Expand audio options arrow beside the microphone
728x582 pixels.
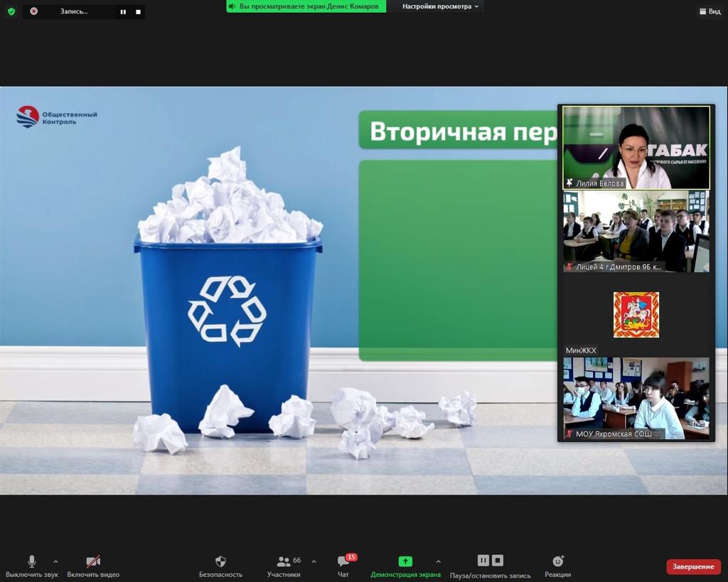[55, 561]
